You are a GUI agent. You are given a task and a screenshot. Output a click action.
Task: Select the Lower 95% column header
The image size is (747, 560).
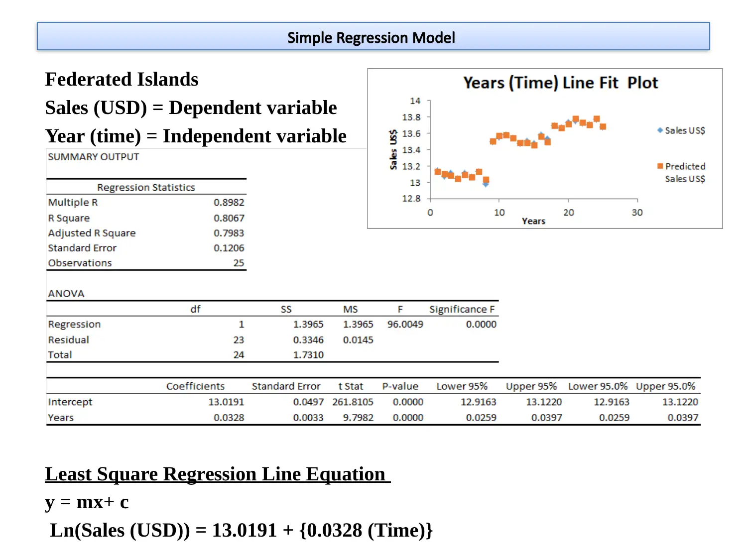[462, 386]
